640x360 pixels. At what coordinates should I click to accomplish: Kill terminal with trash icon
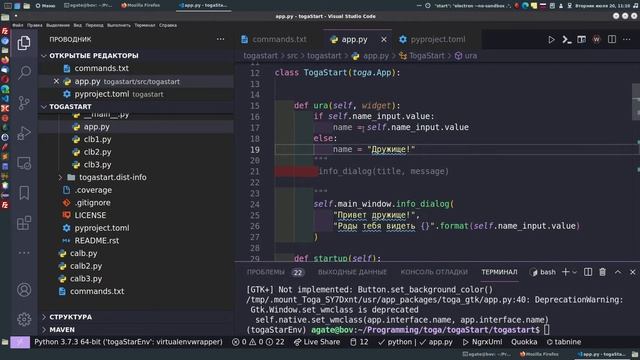point(602,272)
